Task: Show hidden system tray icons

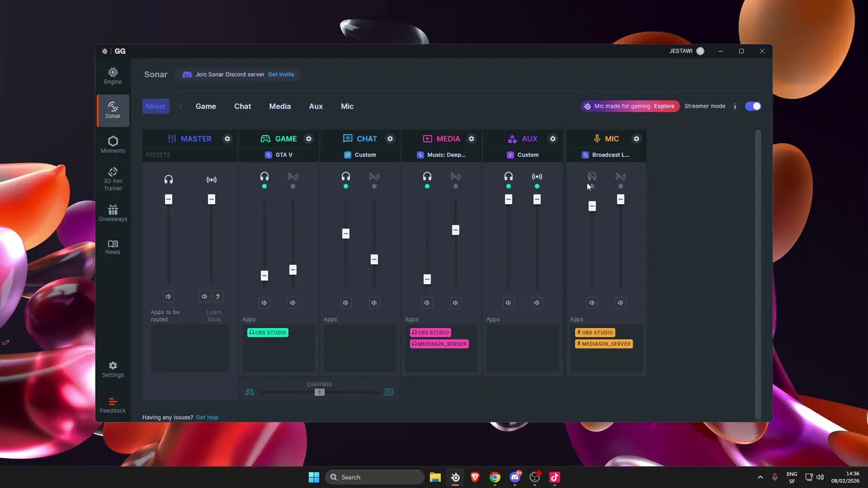Action: tap(760, 477)
